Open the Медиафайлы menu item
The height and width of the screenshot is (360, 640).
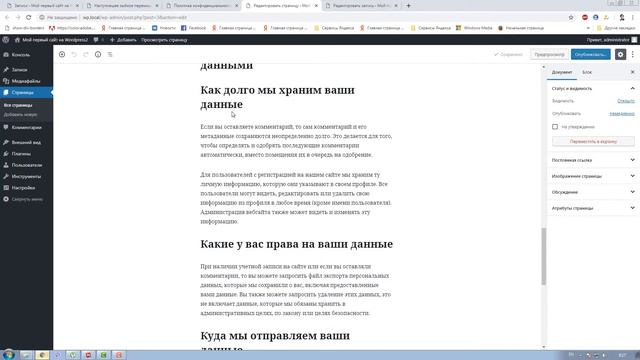27,81
